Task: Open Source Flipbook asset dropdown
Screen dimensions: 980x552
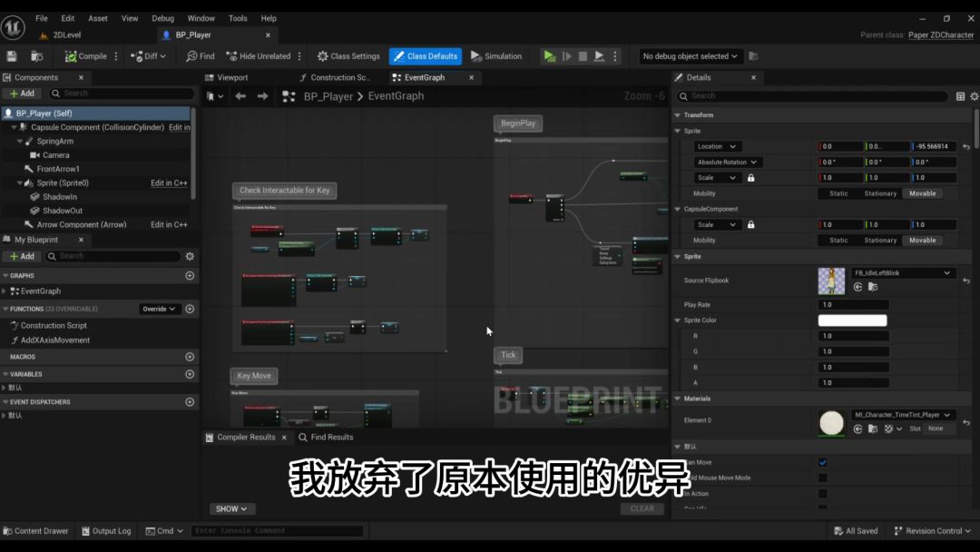Action: [x=903, y=273]
